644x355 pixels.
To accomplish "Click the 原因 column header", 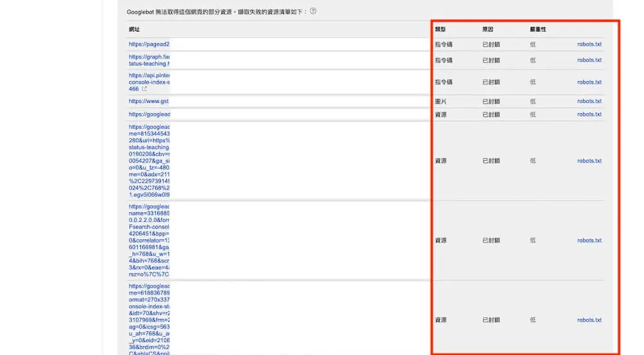I will 488,29.
